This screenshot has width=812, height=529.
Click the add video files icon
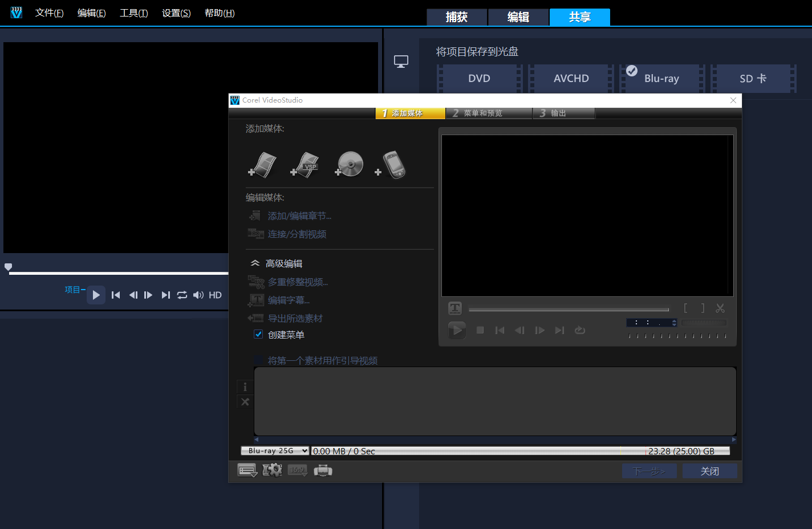[262, 165]
